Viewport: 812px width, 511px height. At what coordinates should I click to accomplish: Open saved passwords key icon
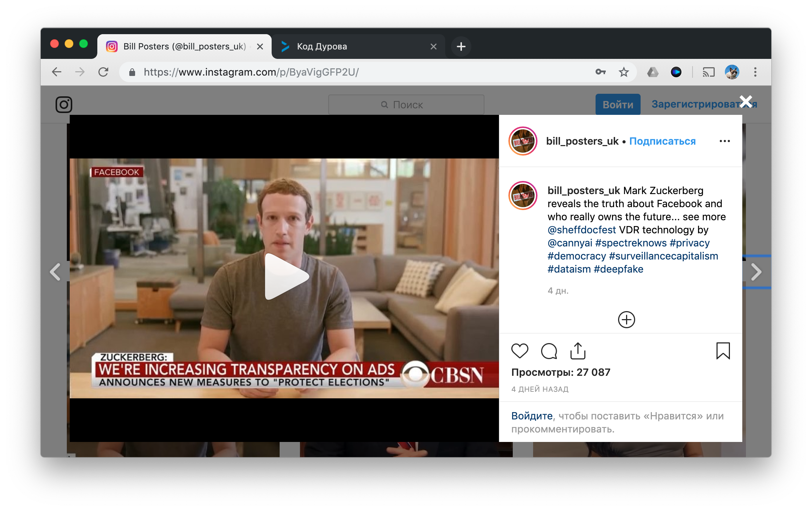click(x=601, y=72)
